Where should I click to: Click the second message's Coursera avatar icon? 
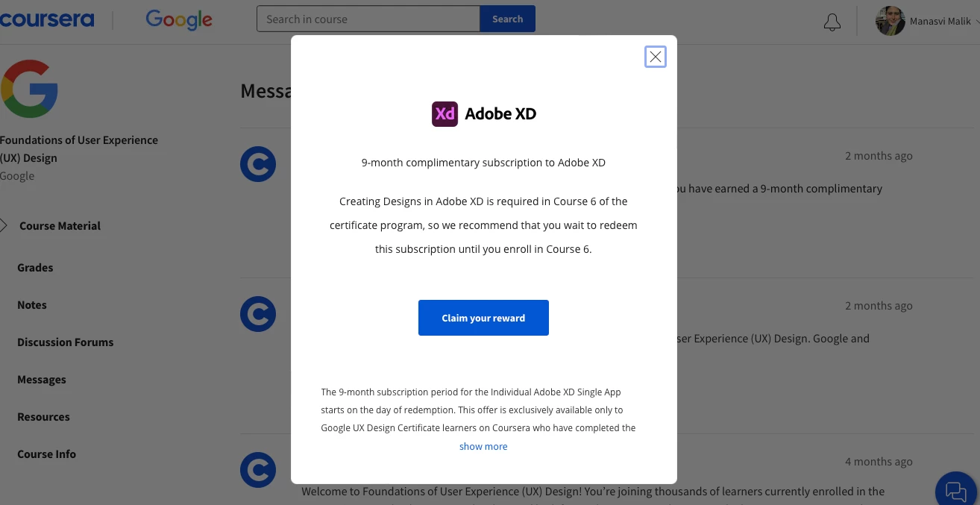tap(258, 314)
